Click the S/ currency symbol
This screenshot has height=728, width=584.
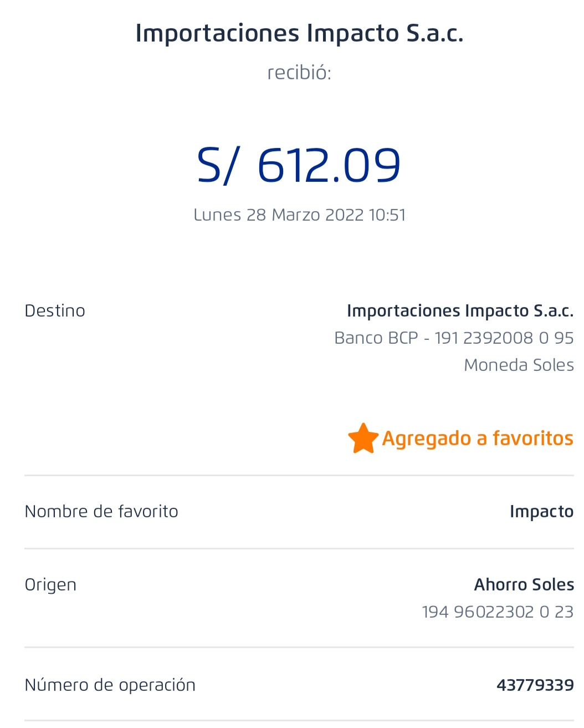[x=219, y=165]
